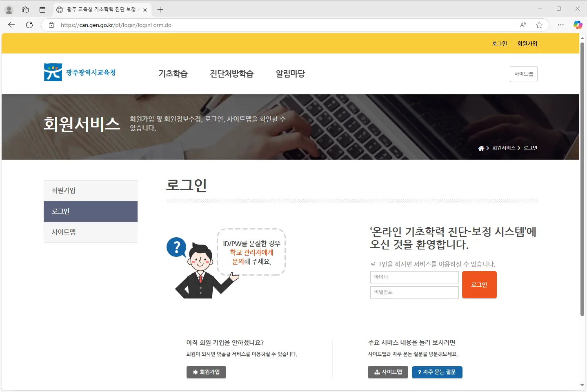Open the 기초학습 menu

173,73
